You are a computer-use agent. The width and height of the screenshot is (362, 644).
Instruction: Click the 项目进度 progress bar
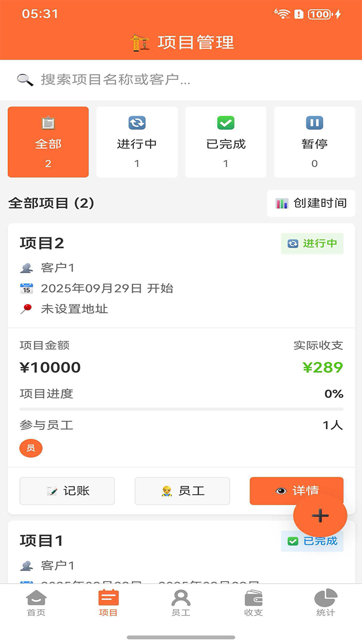click(x=182, y=409)
